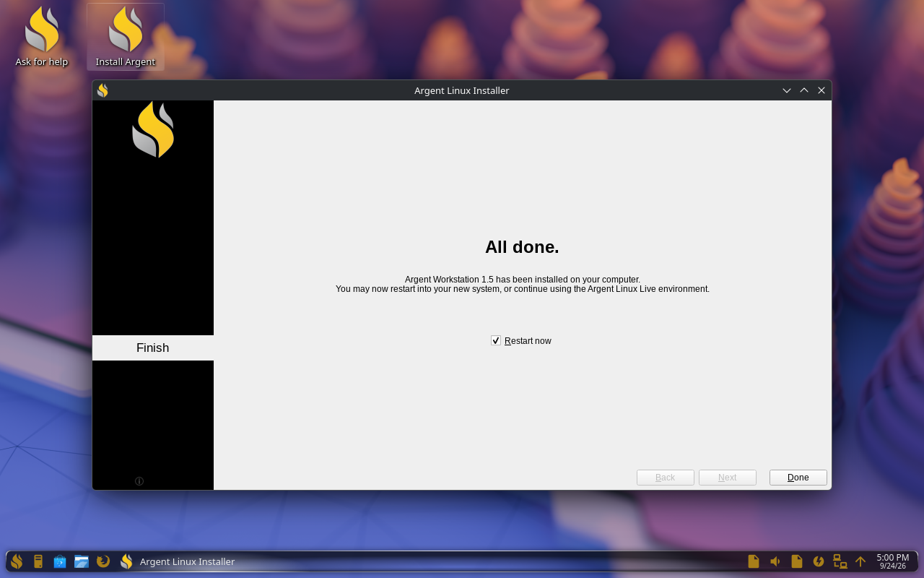Click the Argent flame logo in sidebar

click(x=153, y=129)
